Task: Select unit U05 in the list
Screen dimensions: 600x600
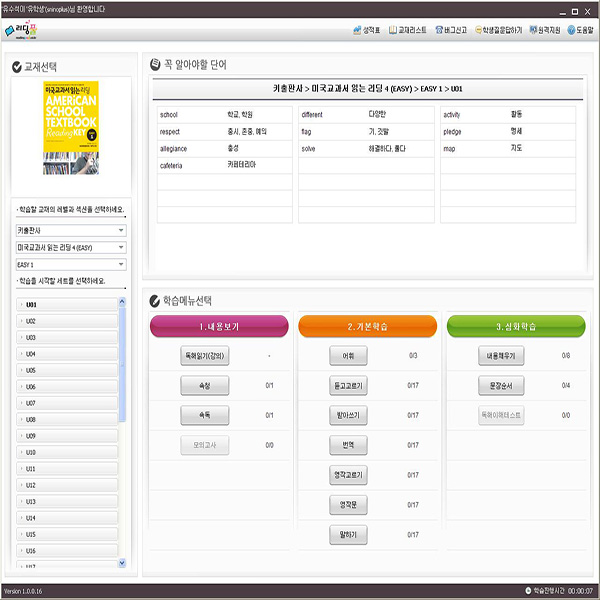Action: [x=66, y=370]
